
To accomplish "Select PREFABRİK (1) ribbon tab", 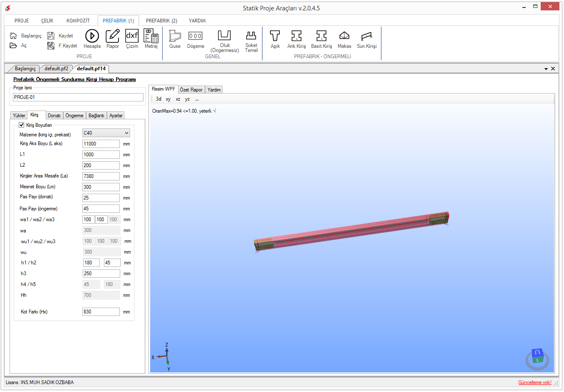I will [118, 21].
